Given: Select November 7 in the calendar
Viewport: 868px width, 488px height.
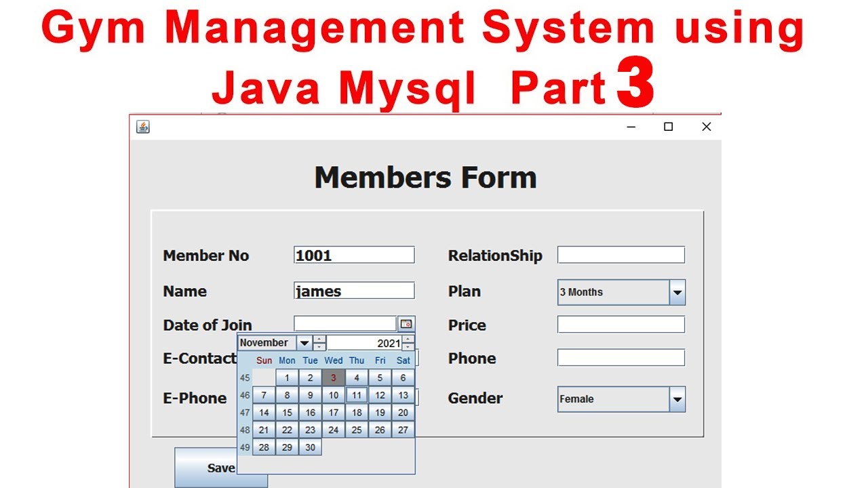Looking at the screenshot, I should point(264,396).
